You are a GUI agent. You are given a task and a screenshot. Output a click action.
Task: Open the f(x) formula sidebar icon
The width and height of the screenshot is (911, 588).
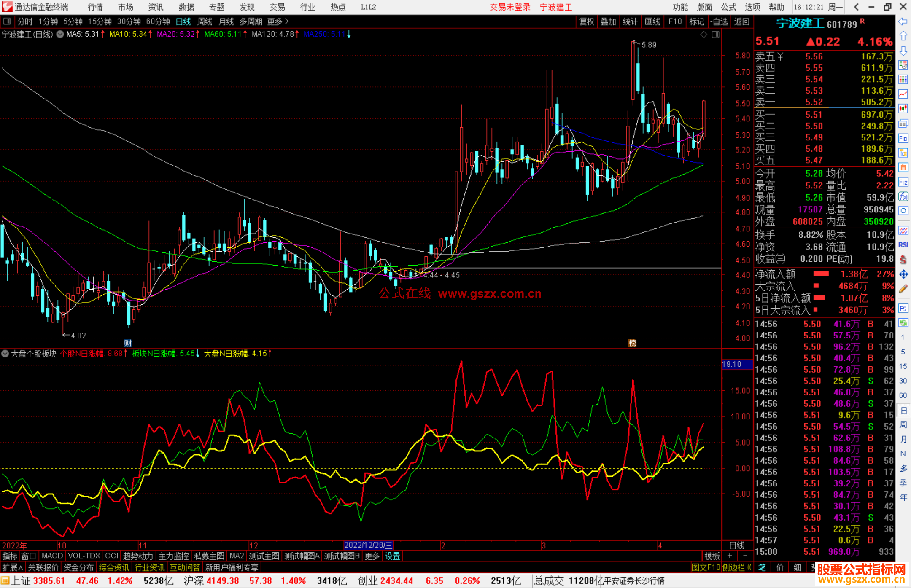[903, 196]
